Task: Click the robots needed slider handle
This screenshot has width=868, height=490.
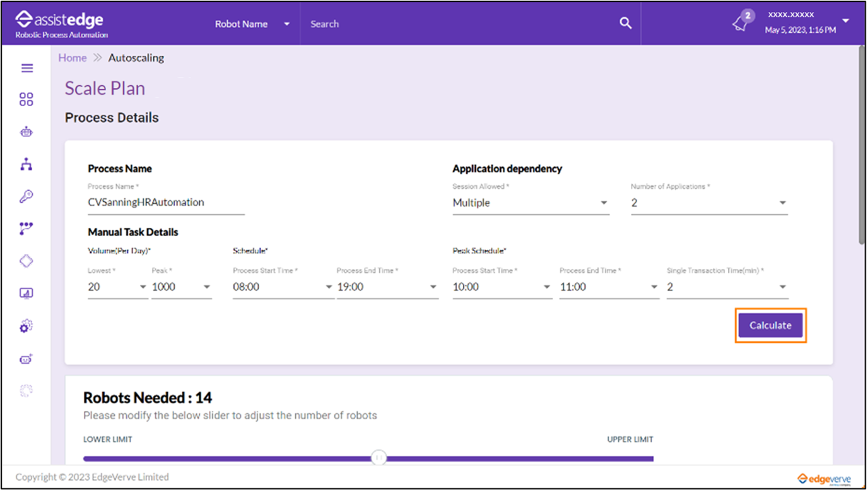Action: (x=378, y=458)
